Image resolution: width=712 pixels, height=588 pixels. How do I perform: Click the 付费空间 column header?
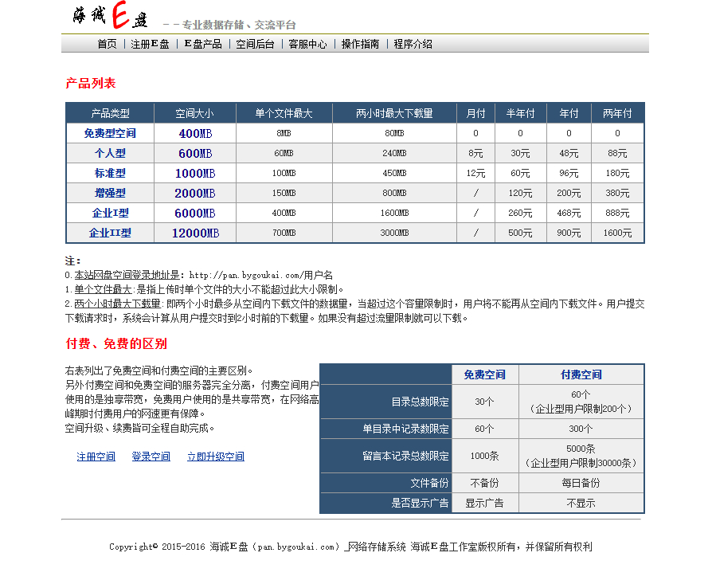click(582, 374)
